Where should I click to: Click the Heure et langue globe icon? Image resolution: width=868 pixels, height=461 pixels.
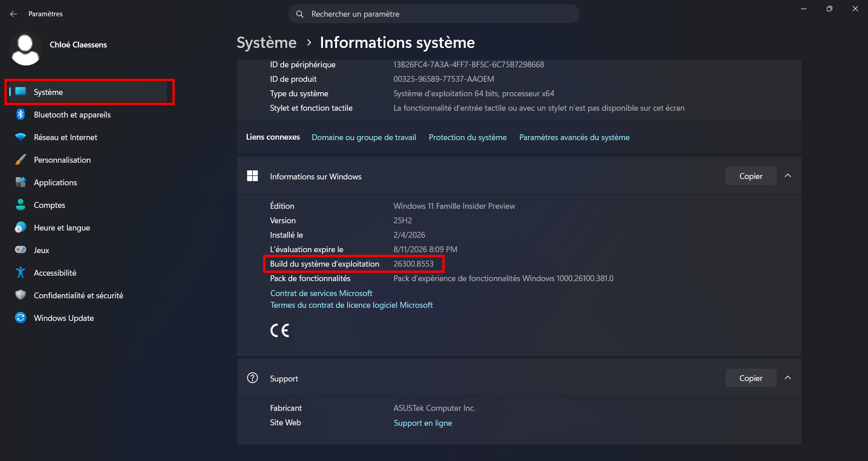pyautogui.click(x=21, y=227)
